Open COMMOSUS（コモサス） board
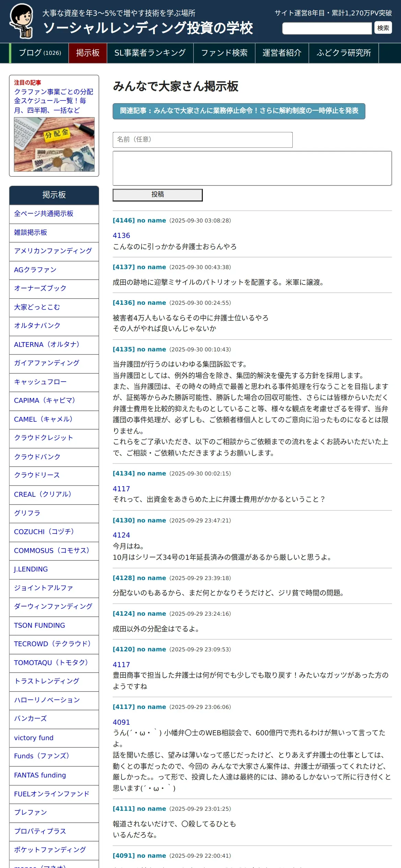401x868 pixels. point(54,551)
